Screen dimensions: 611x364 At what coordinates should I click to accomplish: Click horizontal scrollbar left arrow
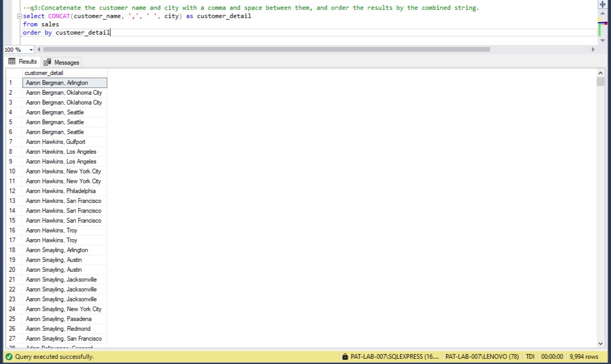coord(39,50)
